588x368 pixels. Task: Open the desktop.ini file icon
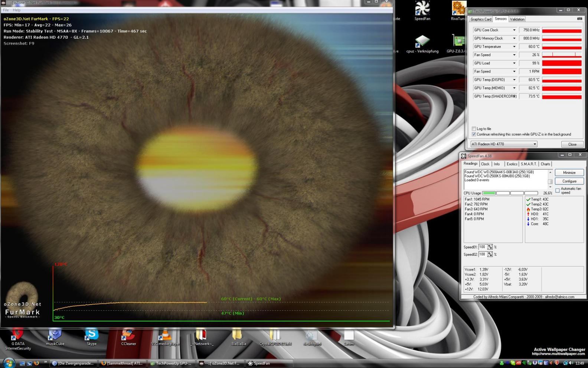click(x=312, y=337)
